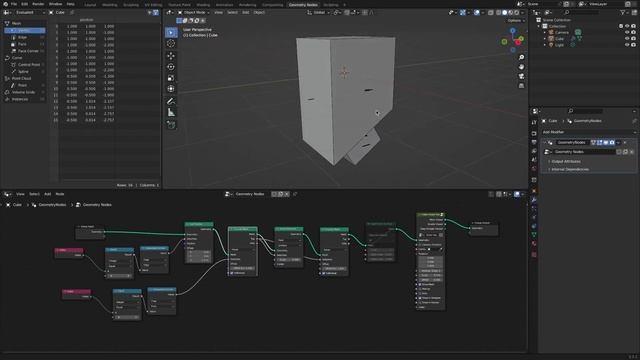Toggle spreadsheet filter button
640x360 pixels.
156,13
